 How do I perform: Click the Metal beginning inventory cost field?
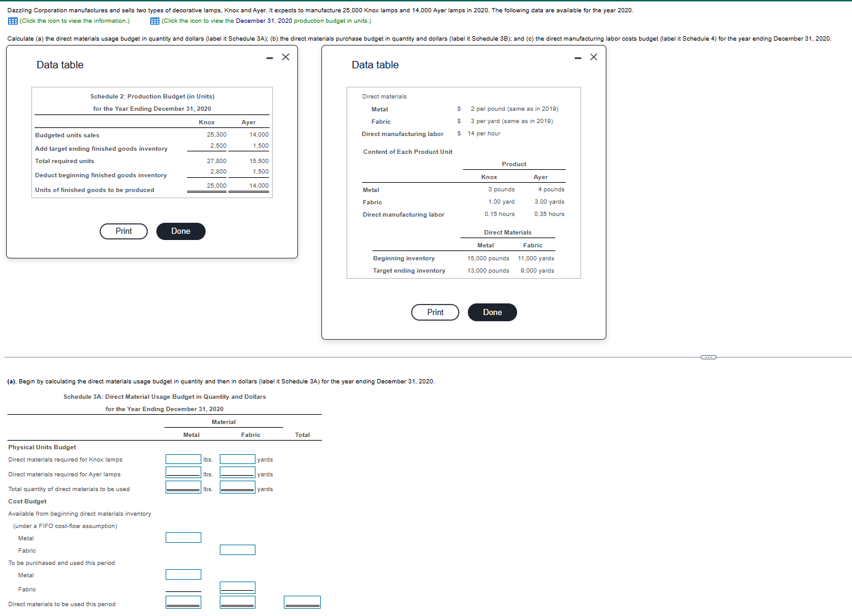(183, 537)
